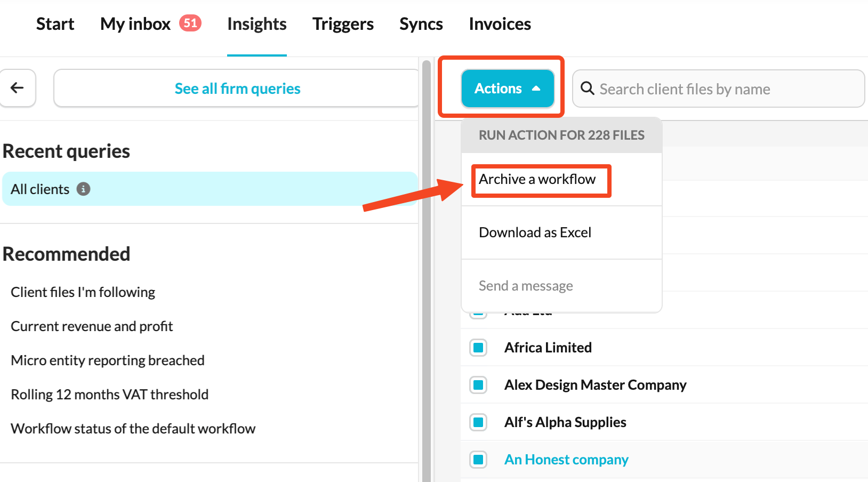Click the info icon beside All clients
This screenshot has width=868, height=482.
coord(83,189)
